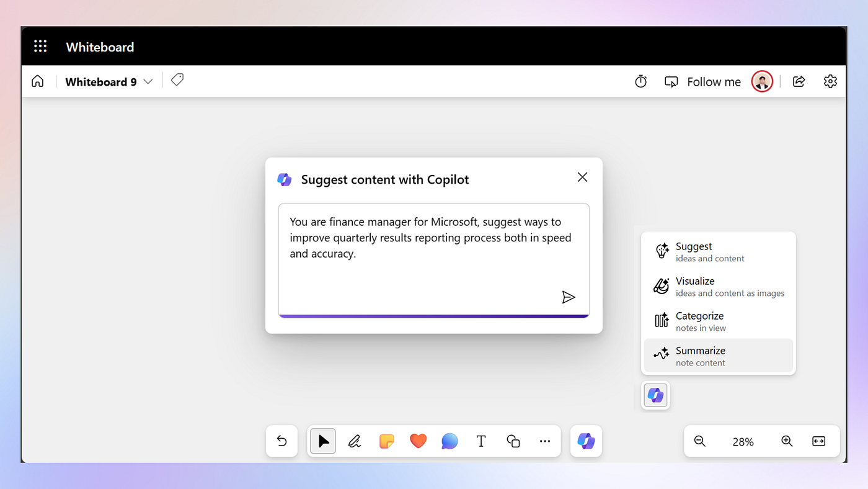Go to Whiteboard home
Image resolution: width=868 pixels, height=489 pixels.
point(38,81)
